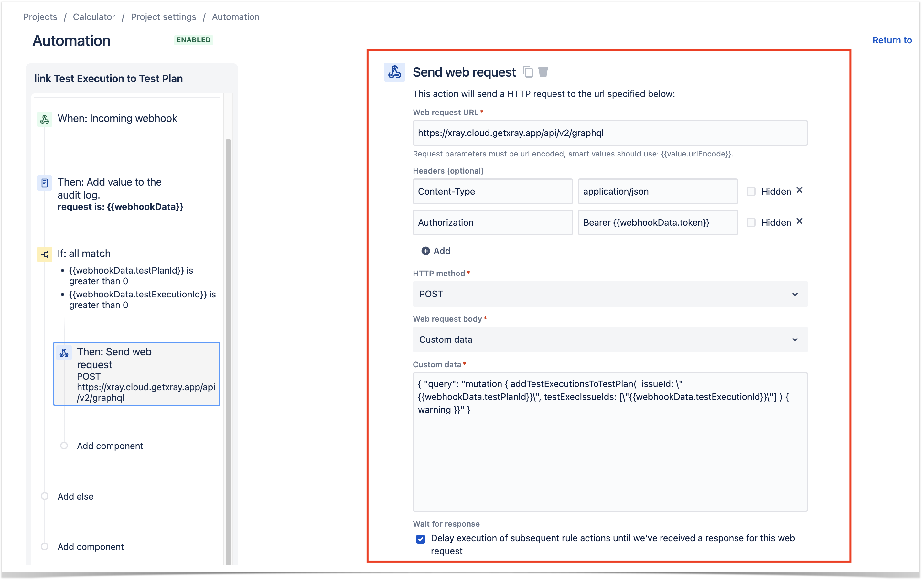The height and width of the screenshot is (581, 924).
Task: Click the Authorization header name field
Action: [x=493, y=222]
